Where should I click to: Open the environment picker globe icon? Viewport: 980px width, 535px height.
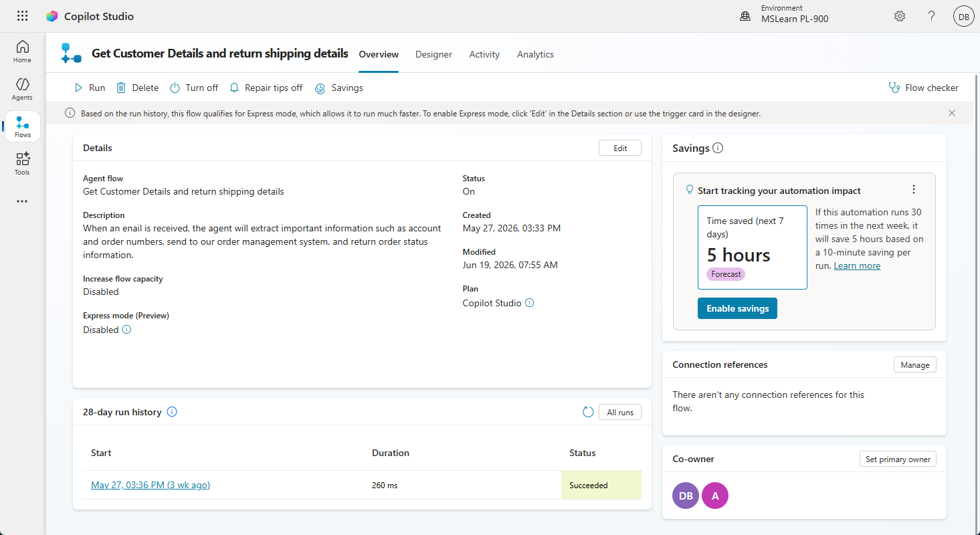pyautogui.click(x=745, y=16)
